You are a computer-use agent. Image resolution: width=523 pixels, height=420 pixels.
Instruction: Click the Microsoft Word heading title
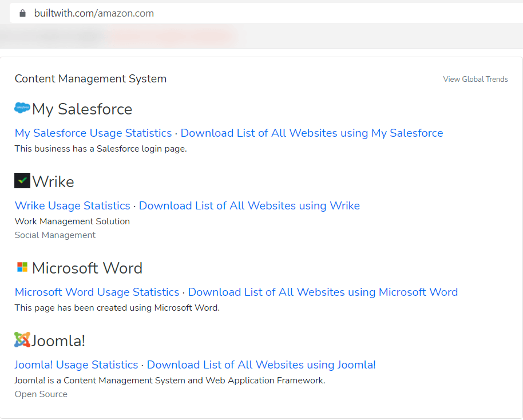pyautogui.click(x=88, y=268)
